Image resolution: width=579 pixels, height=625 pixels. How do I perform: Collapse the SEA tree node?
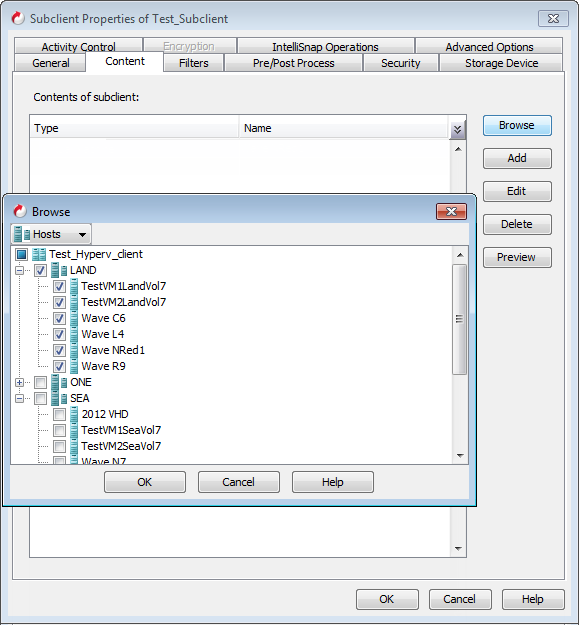point(19,399)
